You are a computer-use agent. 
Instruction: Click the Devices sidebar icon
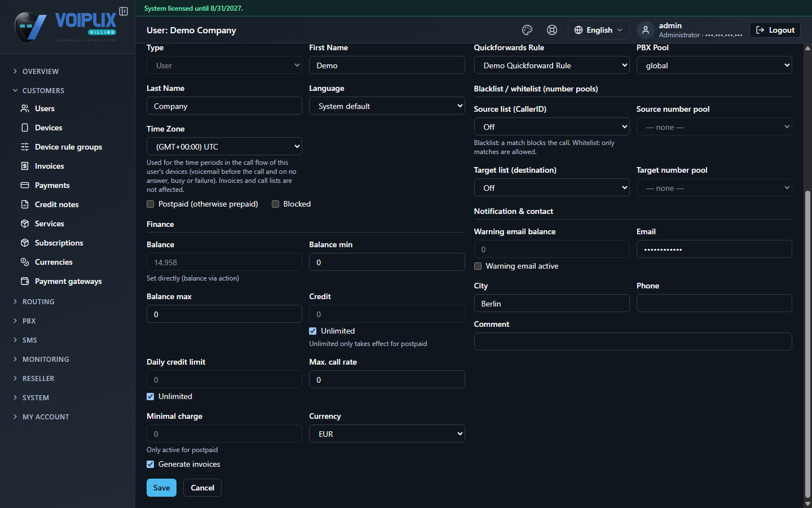(25, 128)
